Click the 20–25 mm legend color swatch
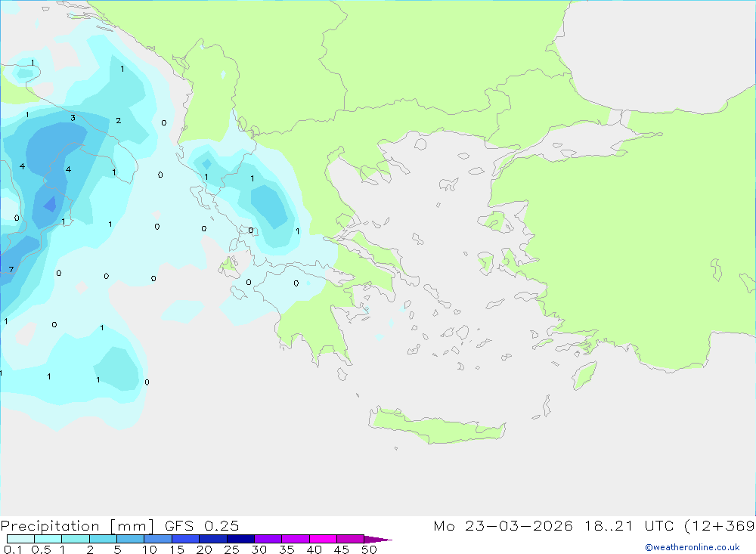The height and width of the screenshot is (554, 756). [213, 539]
